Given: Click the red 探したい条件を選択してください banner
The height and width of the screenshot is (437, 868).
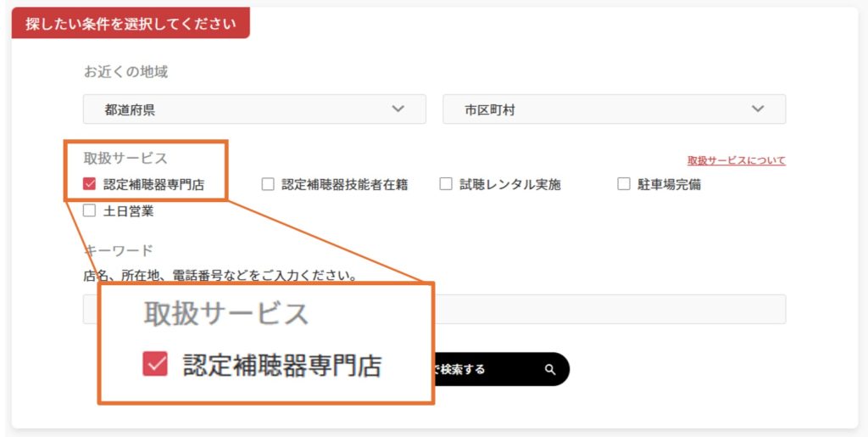Looking at the screenshot, I should point(131,24).
